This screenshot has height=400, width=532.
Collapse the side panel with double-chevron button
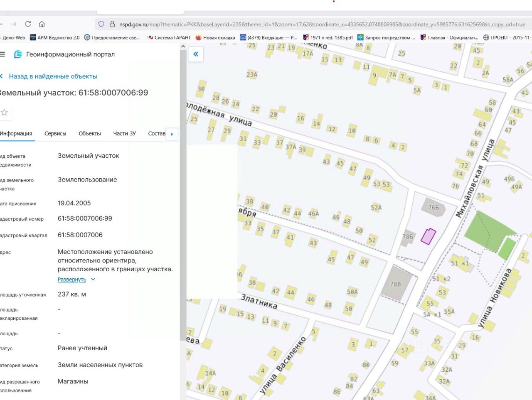click(x=196, y=54)
